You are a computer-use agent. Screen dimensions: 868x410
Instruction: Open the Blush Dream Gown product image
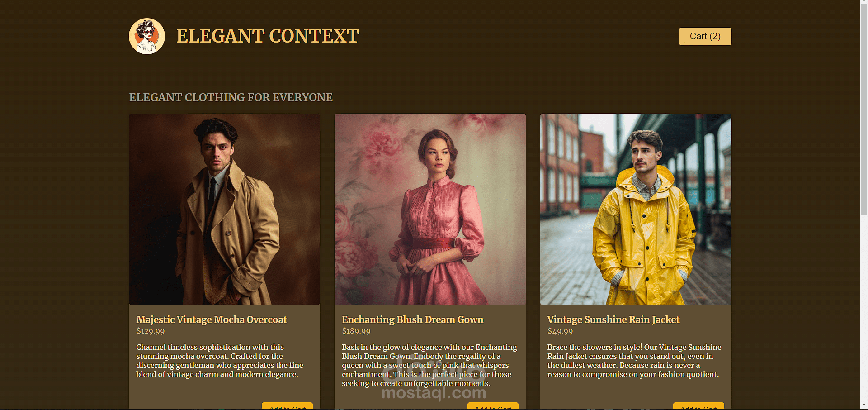(430, 209)
